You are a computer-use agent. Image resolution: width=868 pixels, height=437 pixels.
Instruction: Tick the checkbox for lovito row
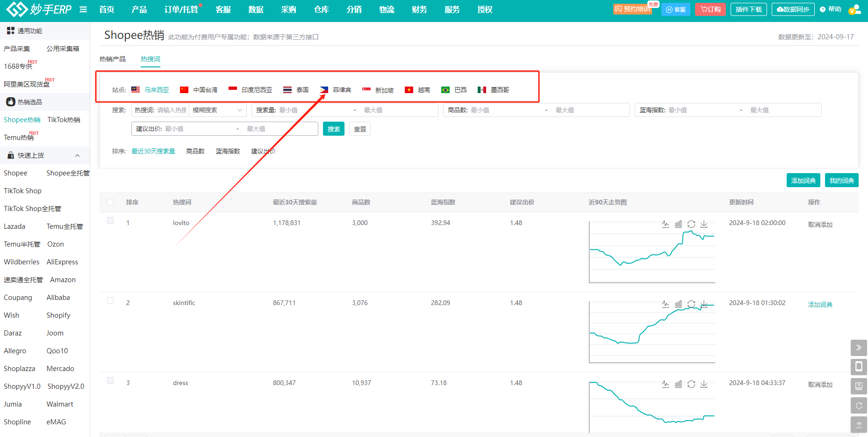point(110,220)
